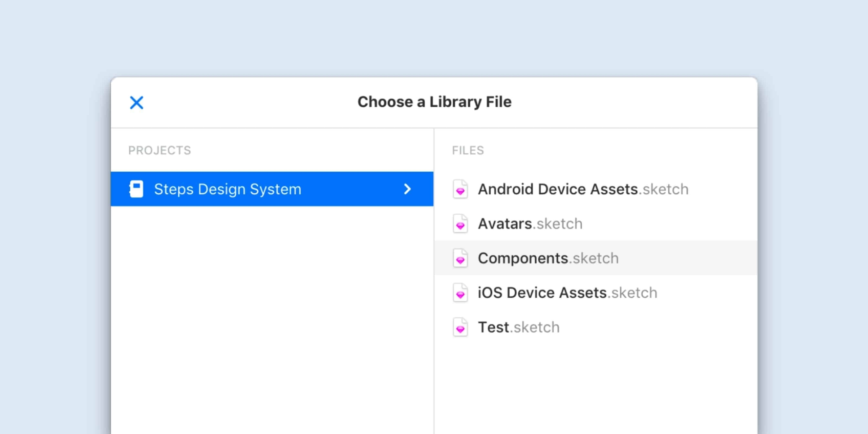Click the Test sketch file icon

coord(460,328)
